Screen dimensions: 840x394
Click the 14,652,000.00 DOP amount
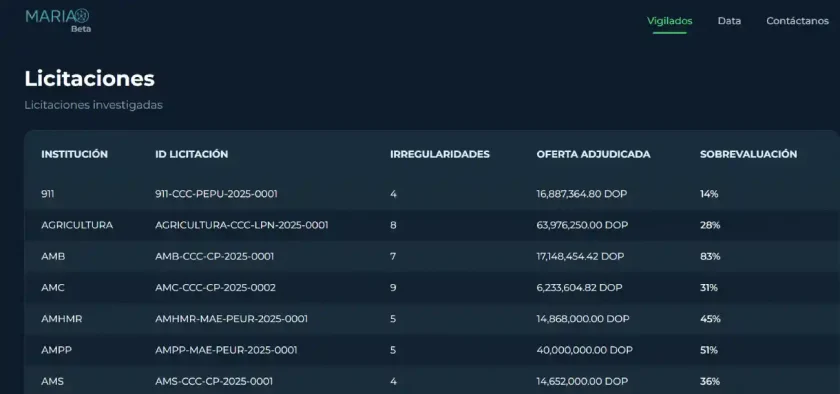582,382
